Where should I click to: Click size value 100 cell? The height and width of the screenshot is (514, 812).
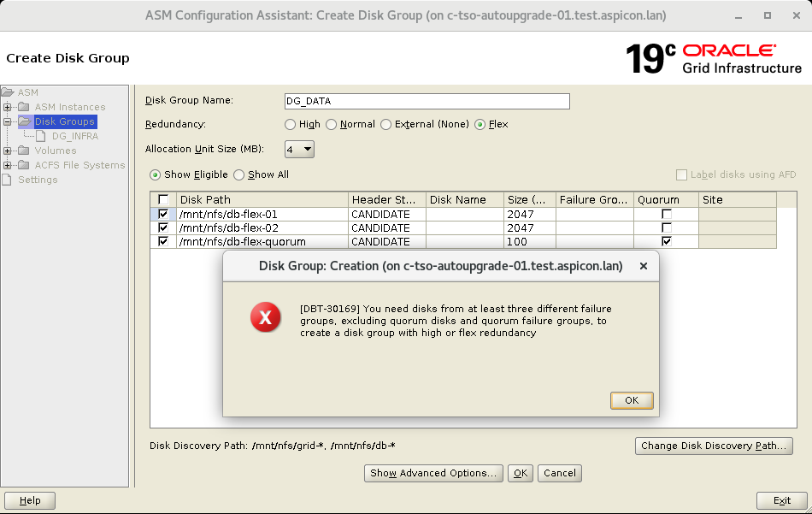pos(530,241)
